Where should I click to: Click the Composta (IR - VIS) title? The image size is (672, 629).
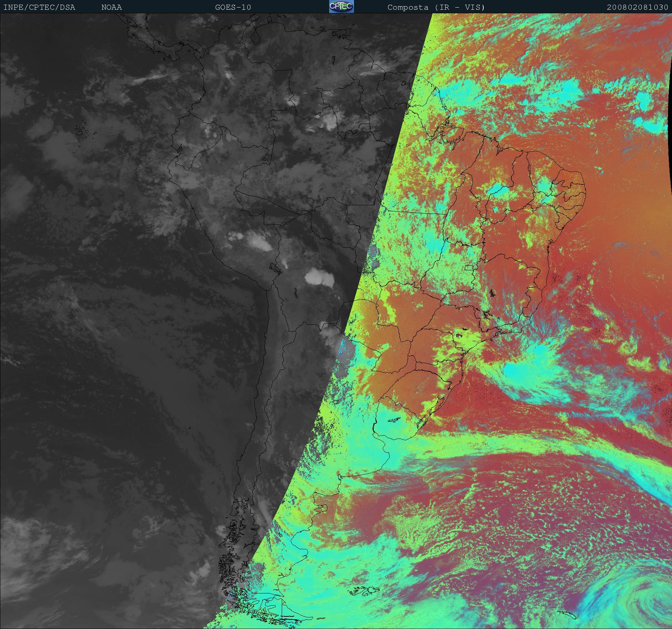436,7
